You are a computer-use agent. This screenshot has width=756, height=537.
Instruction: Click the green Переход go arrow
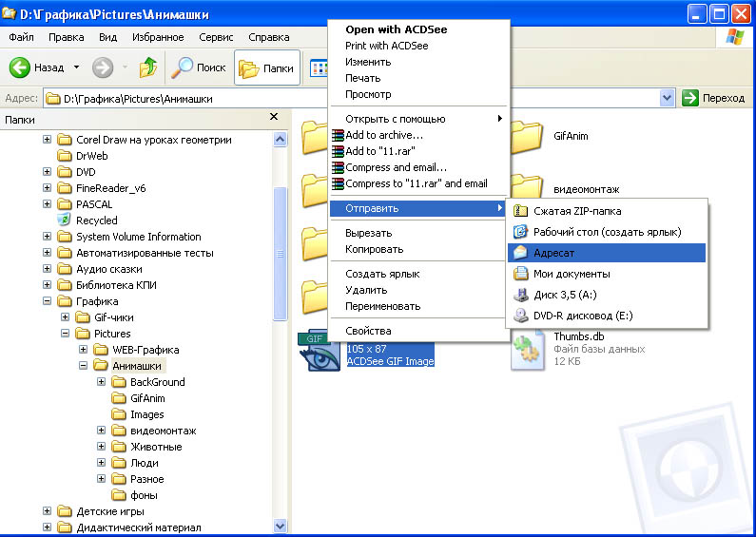coord(690,98)
